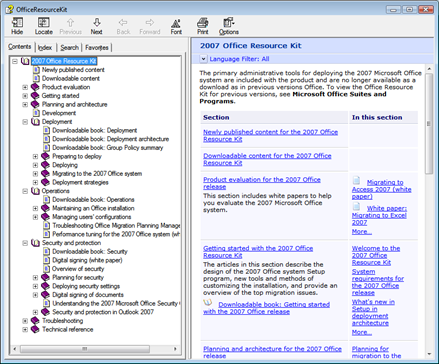
Task: Click page icon beside Development
Action: [36, 113]
